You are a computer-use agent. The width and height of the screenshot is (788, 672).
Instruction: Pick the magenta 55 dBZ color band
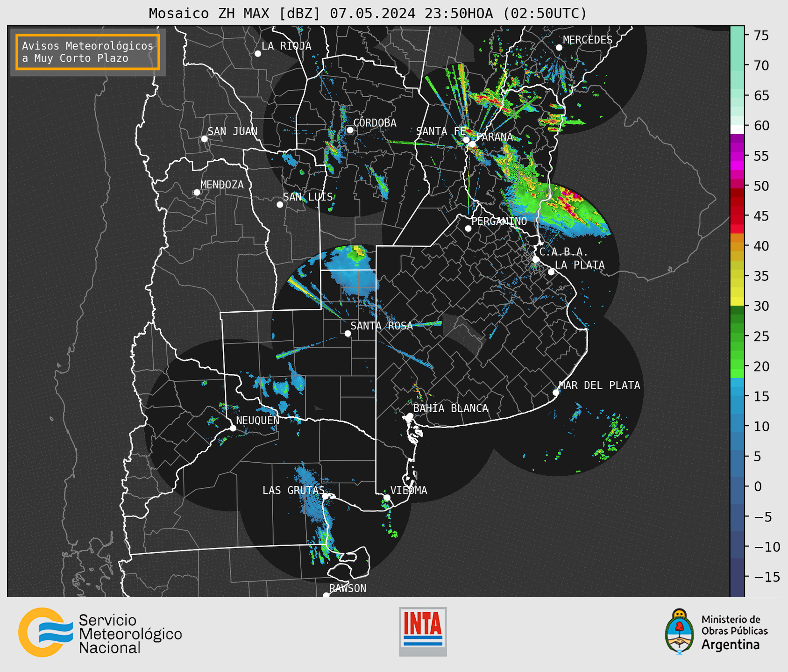click(x=737, y=156)
